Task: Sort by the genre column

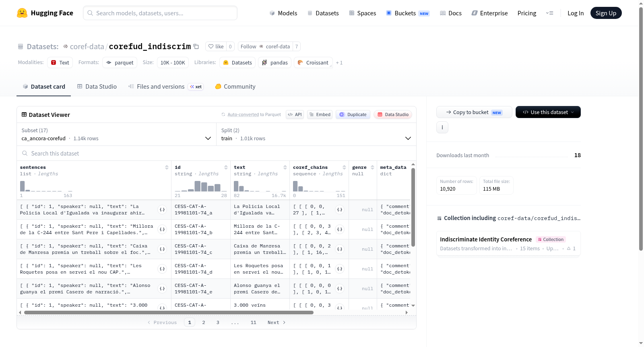Action: click(372, 167)
